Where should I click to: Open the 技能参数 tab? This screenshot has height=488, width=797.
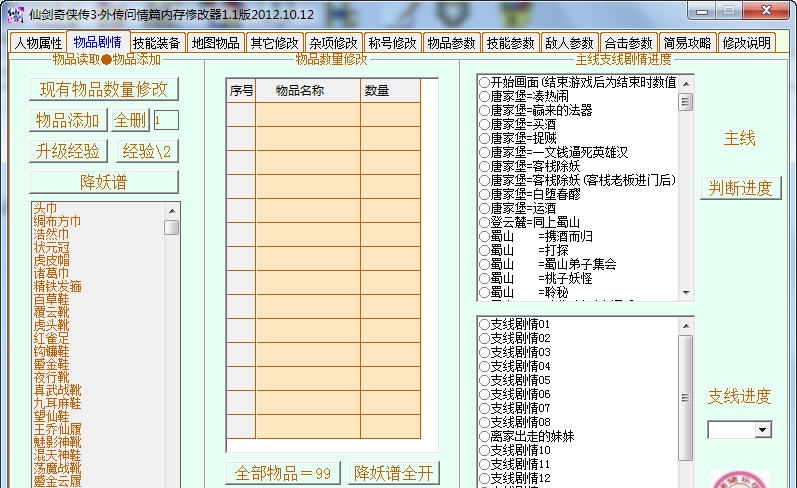pos(510,43)
